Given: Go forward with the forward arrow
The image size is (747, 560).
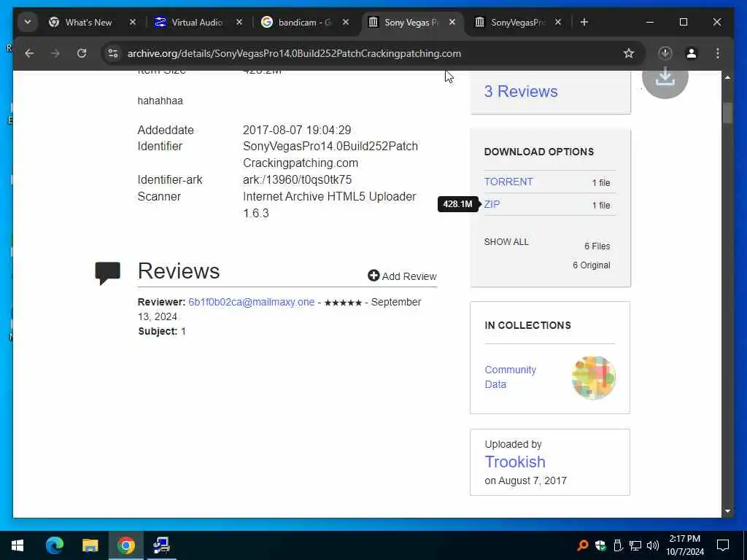Looking at the screenshot, I should point(55,53).
